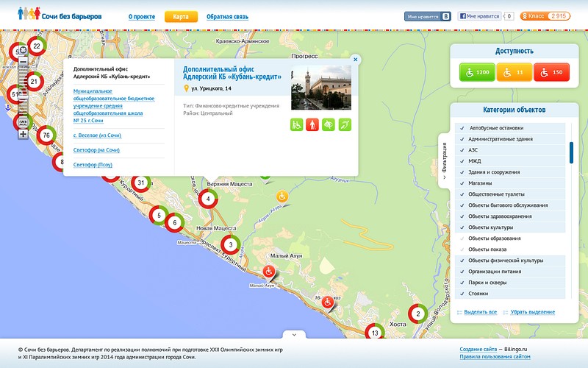Open Светофор (Псоу) link
This screenshot has width=588, height=368.
pyautogui.click(x=93, y=164)
